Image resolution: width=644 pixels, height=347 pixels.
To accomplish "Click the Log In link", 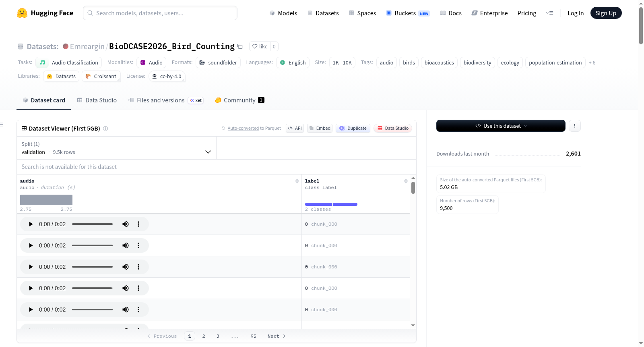I will (x=576, y=13).
